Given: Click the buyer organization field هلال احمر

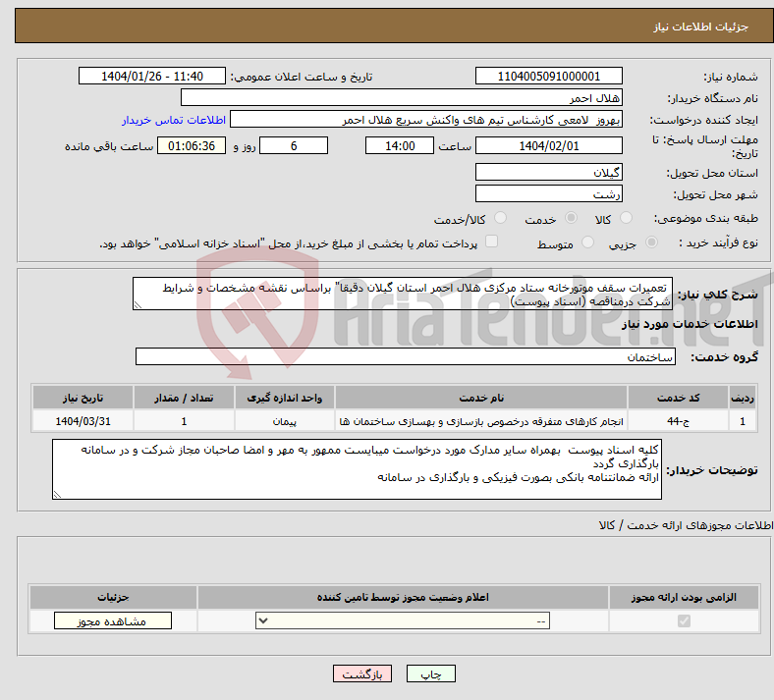Looking at the screenshot, I should tap(402, 97).
